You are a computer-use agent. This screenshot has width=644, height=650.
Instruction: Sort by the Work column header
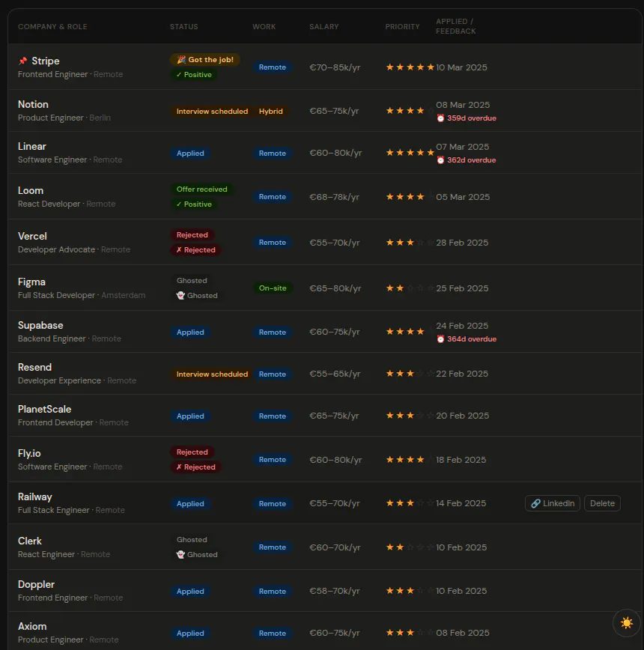[x=264, y=26]
